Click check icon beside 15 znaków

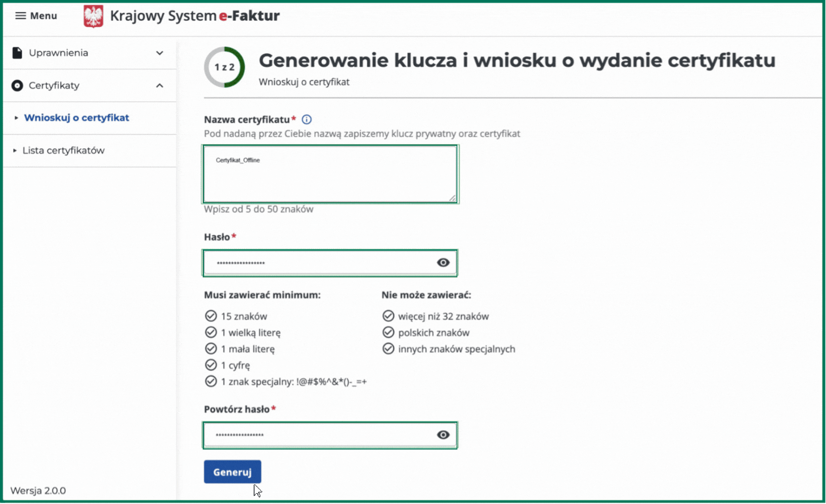(211, 316)
